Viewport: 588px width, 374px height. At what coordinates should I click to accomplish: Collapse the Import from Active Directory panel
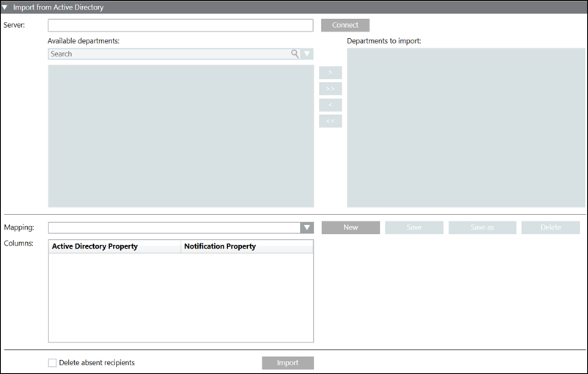pyautogui.click(x=6, y=7)
